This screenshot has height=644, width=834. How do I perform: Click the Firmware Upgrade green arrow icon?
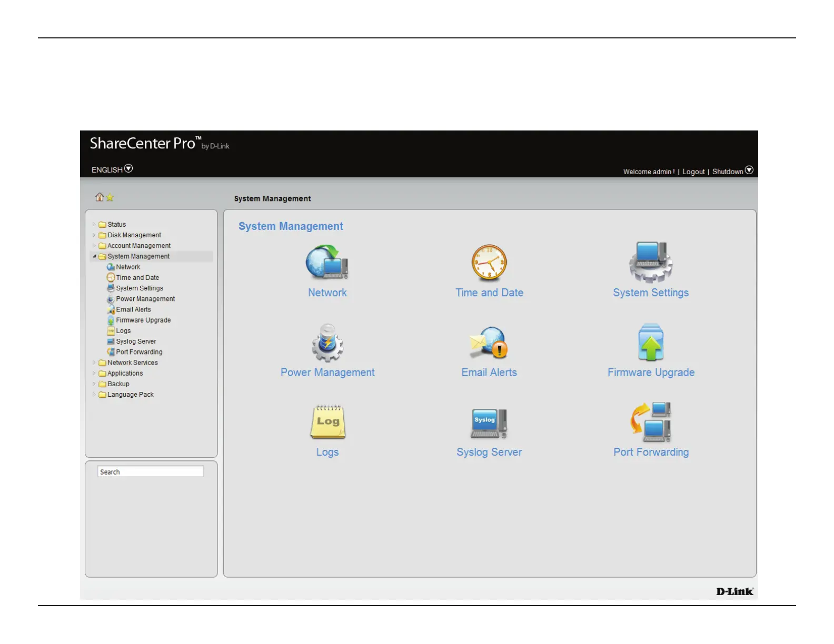coord(651,343)
